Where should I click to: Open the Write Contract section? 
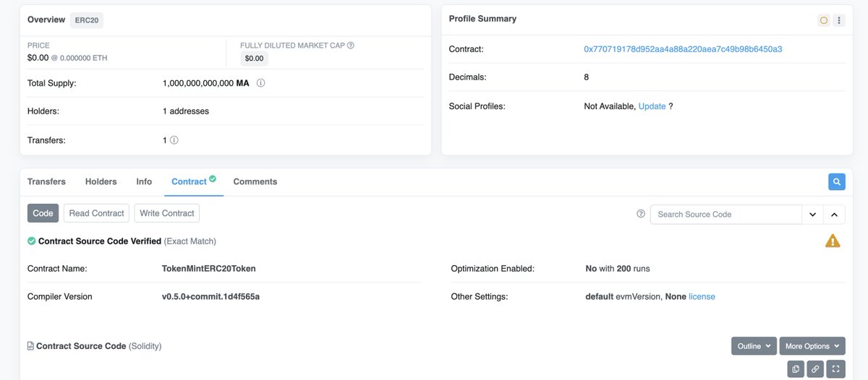tap(167, 213)
